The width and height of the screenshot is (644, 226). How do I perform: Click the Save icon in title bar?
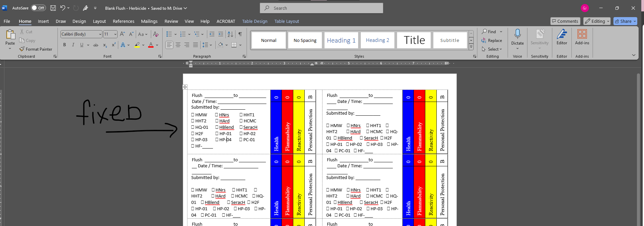tap(53, 8)
